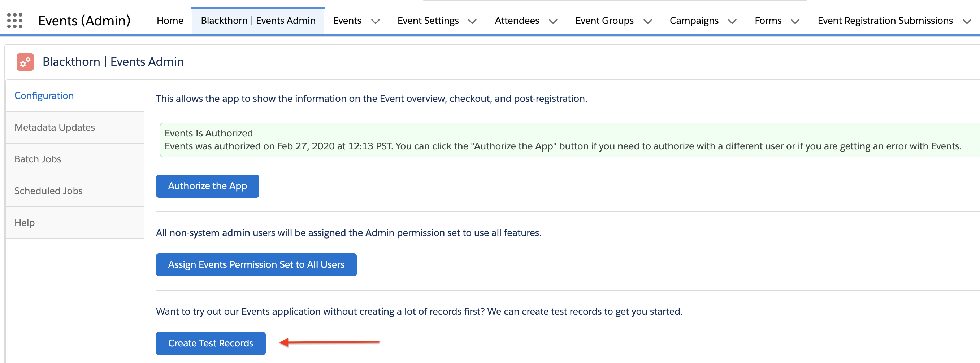Screen dimensions: 980x363
Task: Open the App Launcher grid icon
Action: pyautogui.click(x=15, y=21)
